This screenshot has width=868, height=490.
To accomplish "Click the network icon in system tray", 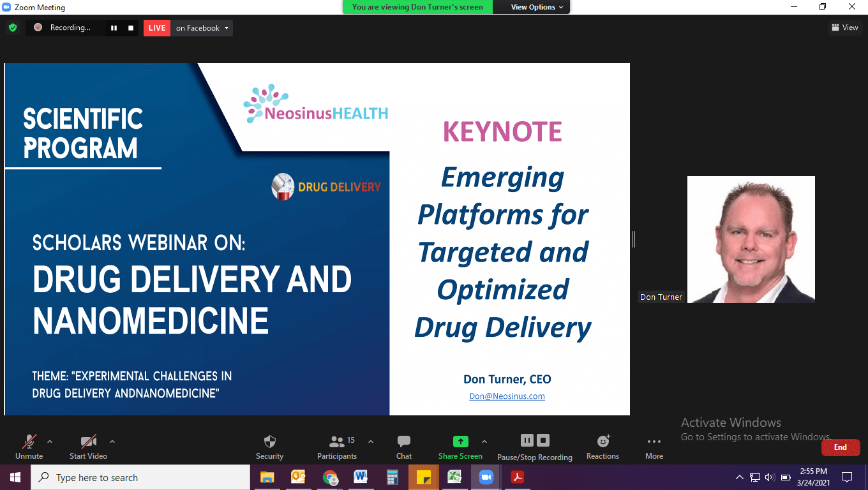I will (x=755, y=477).
